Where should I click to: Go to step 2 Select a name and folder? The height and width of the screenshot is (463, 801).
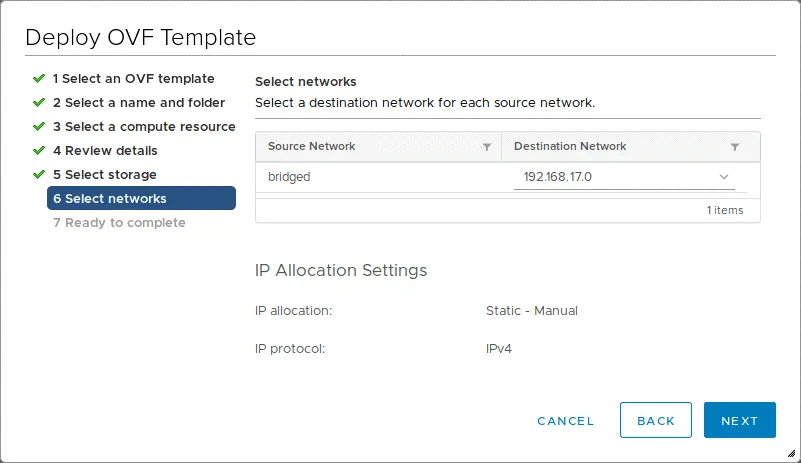138,102
